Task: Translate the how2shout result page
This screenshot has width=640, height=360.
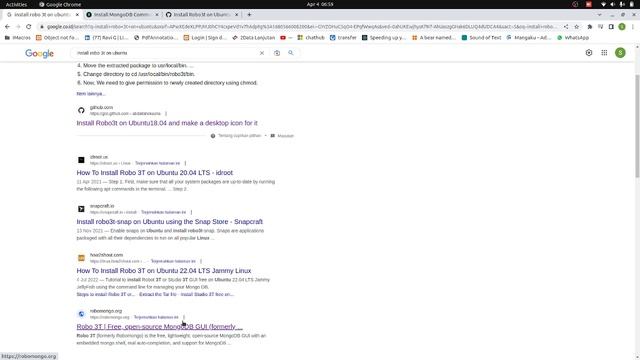Action: click(173, 261)
